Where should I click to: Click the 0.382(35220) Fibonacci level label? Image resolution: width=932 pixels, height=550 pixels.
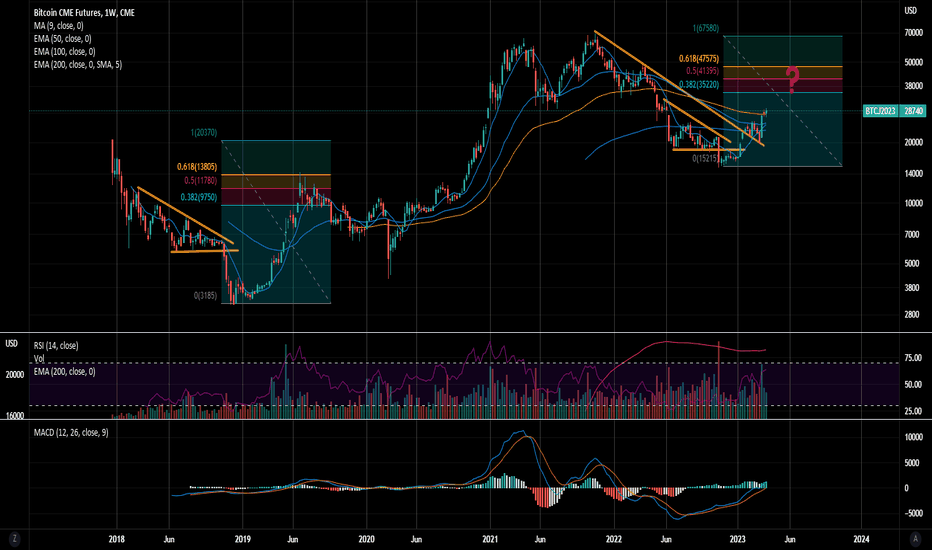pyautogui.click(x=698, y=85)
